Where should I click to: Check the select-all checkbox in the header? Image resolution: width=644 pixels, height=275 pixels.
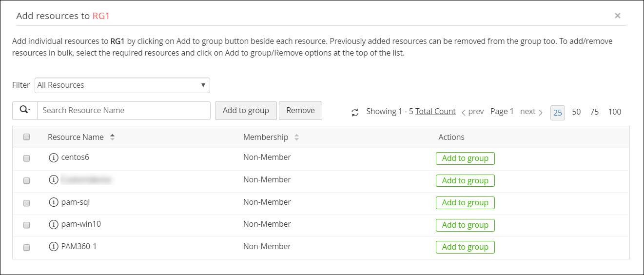(x=27, y=137)
